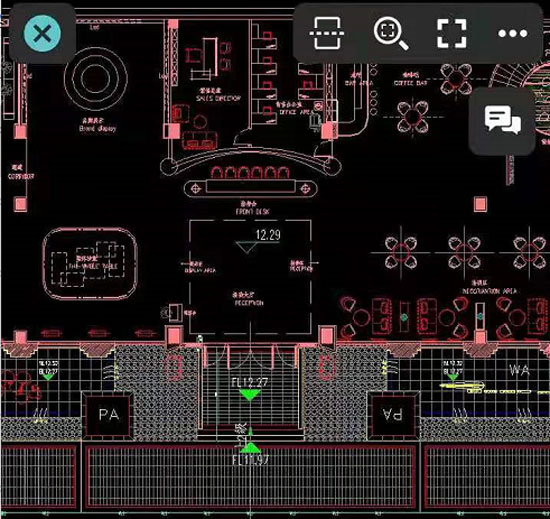Image resolution: width=550 pixels, height=519 pixels.
Task: Select the WA text in tiled area
Action: tap(519, 370)
